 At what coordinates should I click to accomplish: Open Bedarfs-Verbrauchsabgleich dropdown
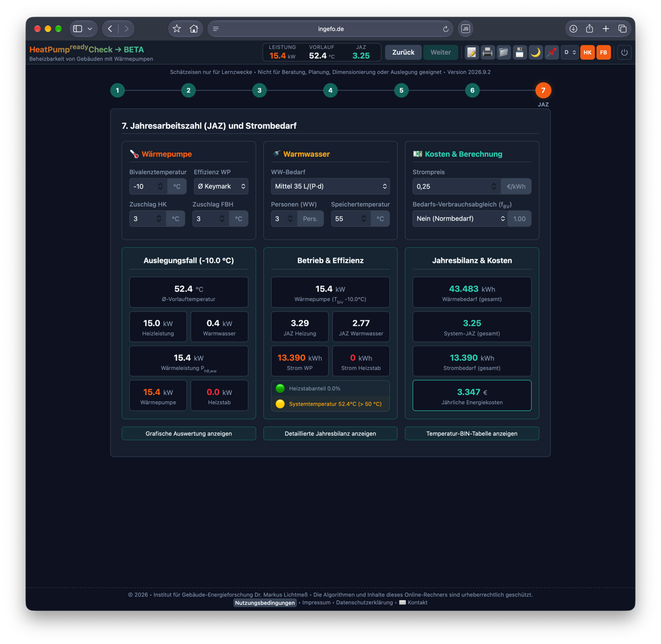460,219
